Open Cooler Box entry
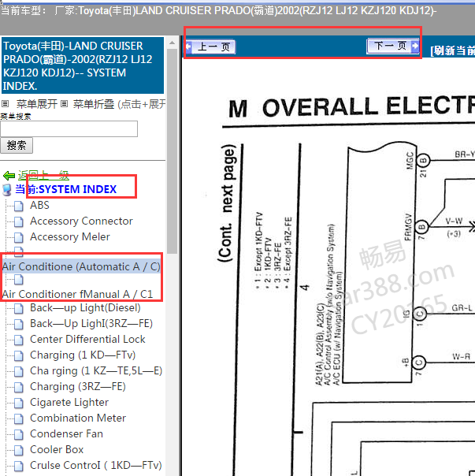This screenshot has height=476, width=475. coord(57,450)
